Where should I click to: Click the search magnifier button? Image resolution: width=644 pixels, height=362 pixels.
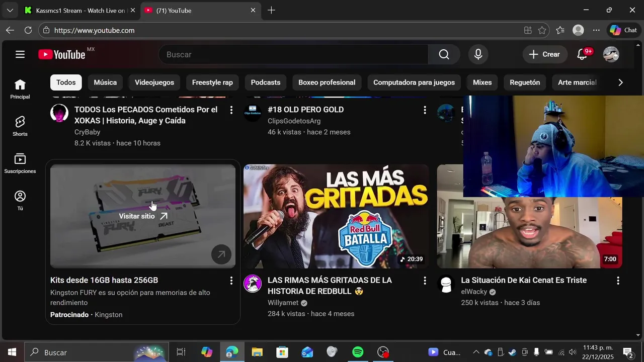coord(444,54)
